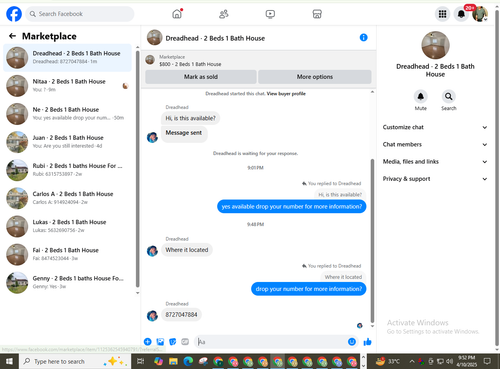This screenshot has width=500, height=369.
Task: Open Fai 2 Beds 1 Bath conversation
Action: click(68, 254)
